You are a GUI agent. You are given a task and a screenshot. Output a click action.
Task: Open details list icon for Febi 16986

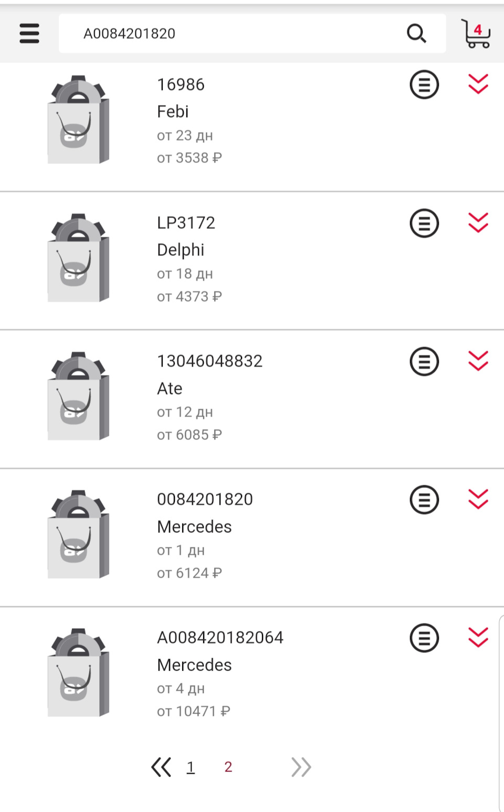tap(424, 85)
